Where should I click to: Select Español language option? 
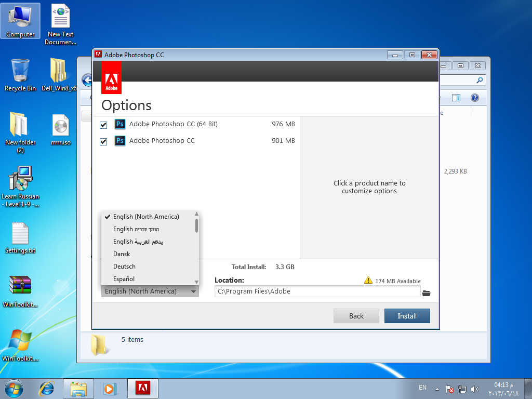point(124,279)
